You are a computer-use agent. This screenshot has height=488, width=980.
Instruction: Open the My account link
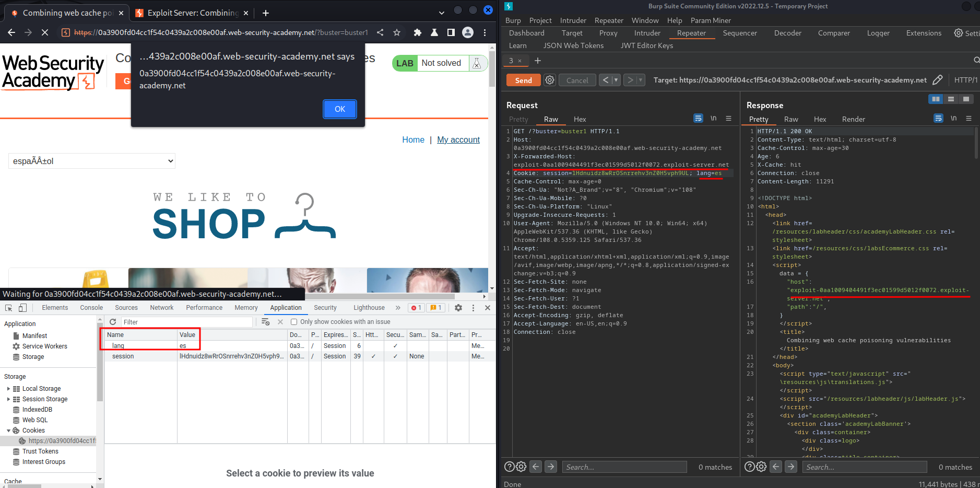(x=458, y=140)
